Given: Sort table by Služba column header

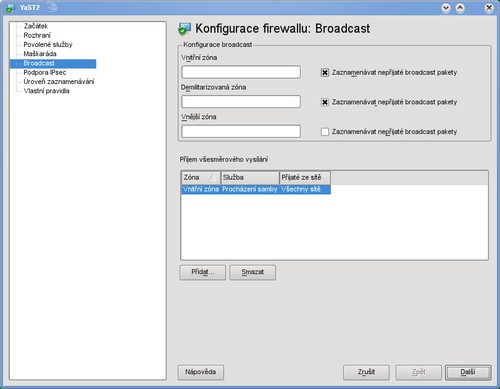Looking at the screenshot, I should [250, 178].
